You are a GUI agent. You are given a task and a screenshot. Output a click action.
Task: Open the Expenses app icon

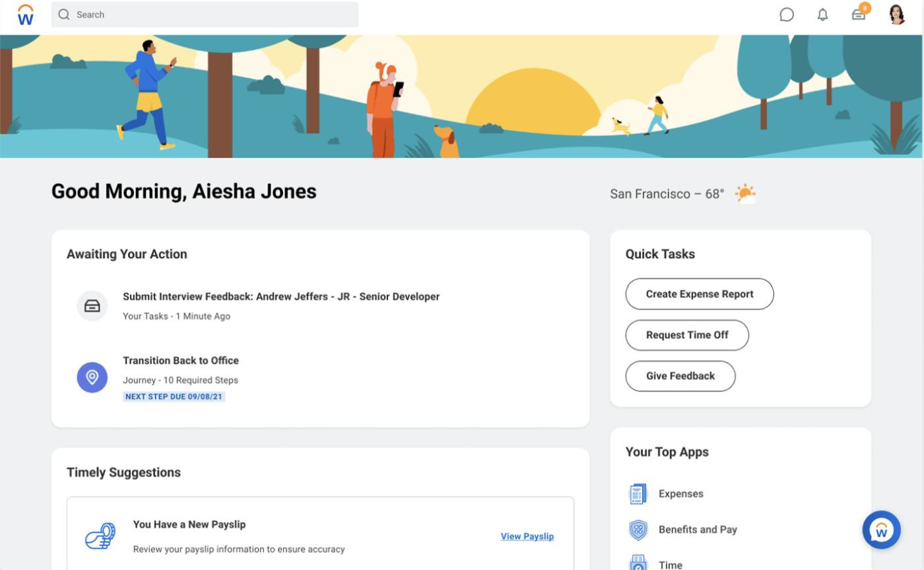point(638,493)
